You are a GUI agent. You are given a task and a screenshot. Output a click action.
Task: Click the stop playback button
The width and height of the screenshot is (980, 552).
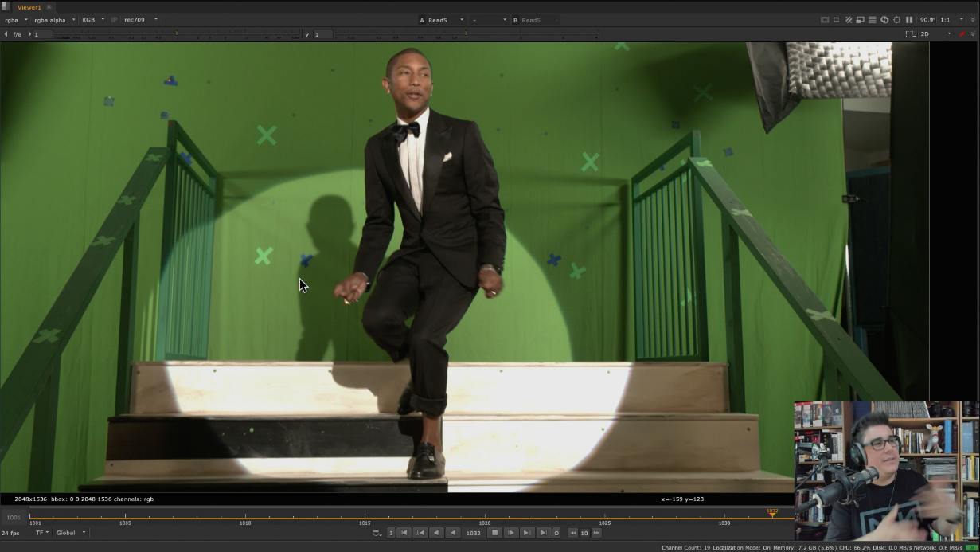click(494, 533)
